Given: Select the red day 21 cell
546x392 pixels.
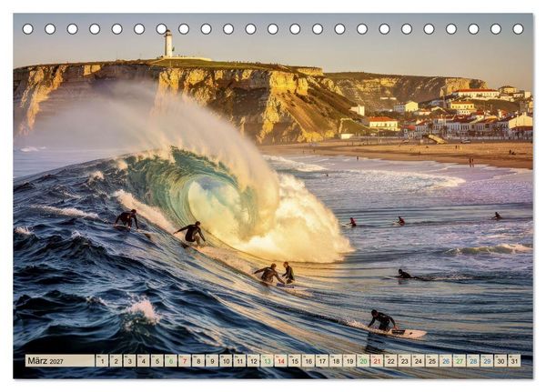Looking at the screenshot, I should point(377,361).
